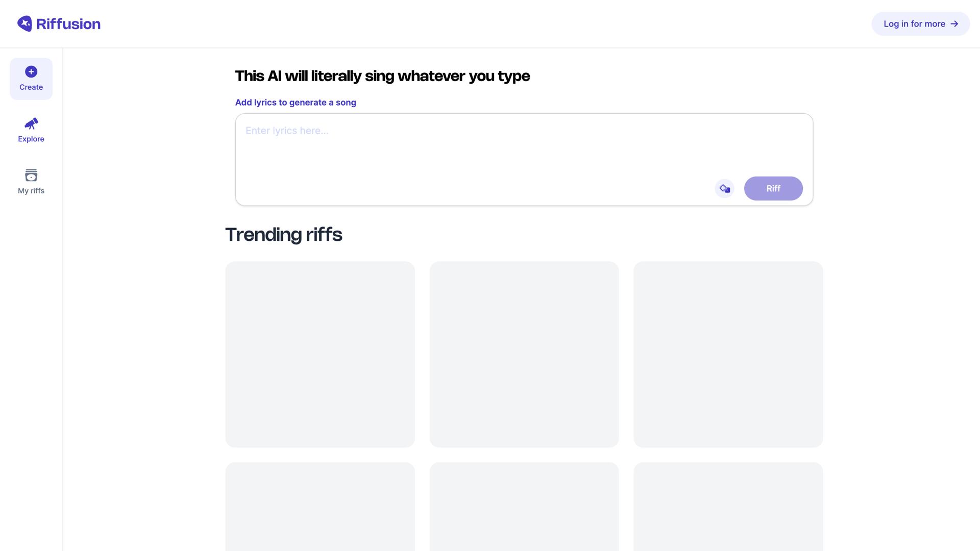Click the Log in for more button
The image size is (980, 551).
[x=914, y=24]
